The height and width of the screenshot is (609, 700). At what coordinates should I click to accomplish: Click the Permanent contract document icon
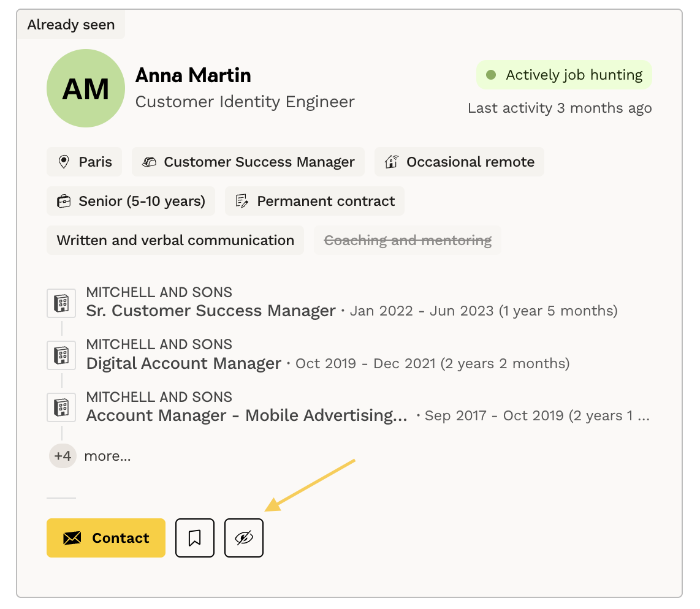242,201
